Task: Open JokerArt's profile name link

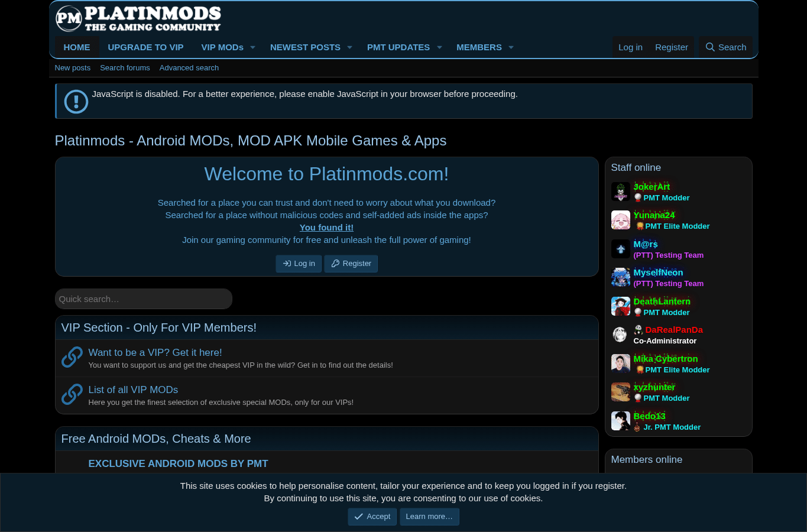Action: [652, 187]
